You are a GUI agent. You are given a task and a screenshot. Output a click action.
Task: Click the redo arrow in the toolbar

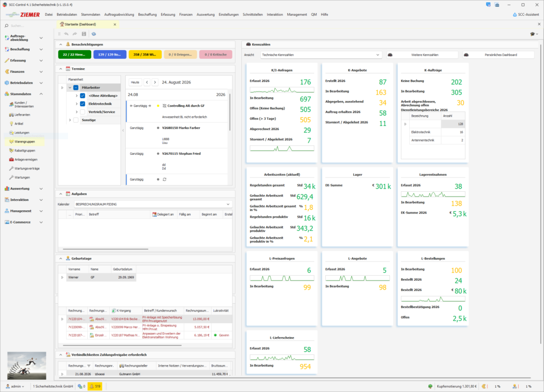(75, 34)
